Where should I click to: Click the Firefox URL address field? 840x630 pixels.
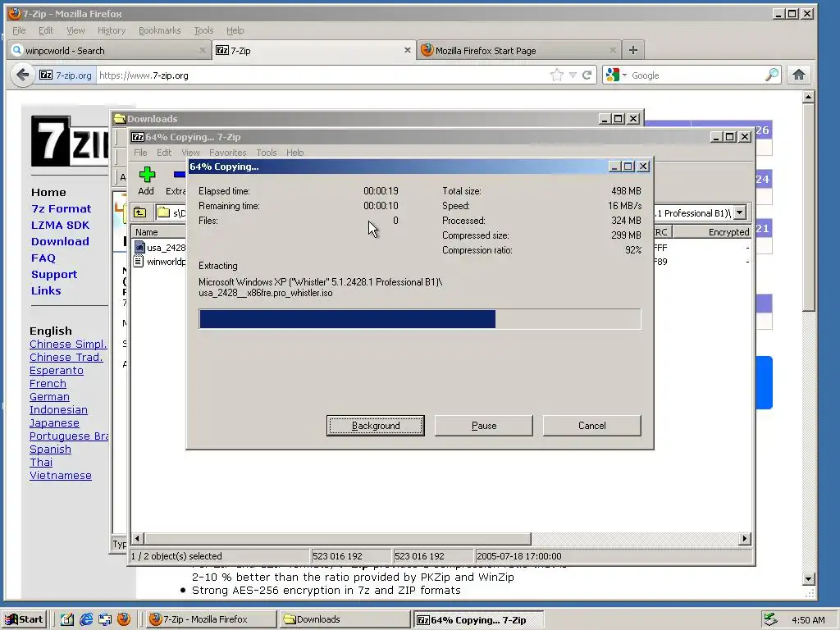point(322,75)
